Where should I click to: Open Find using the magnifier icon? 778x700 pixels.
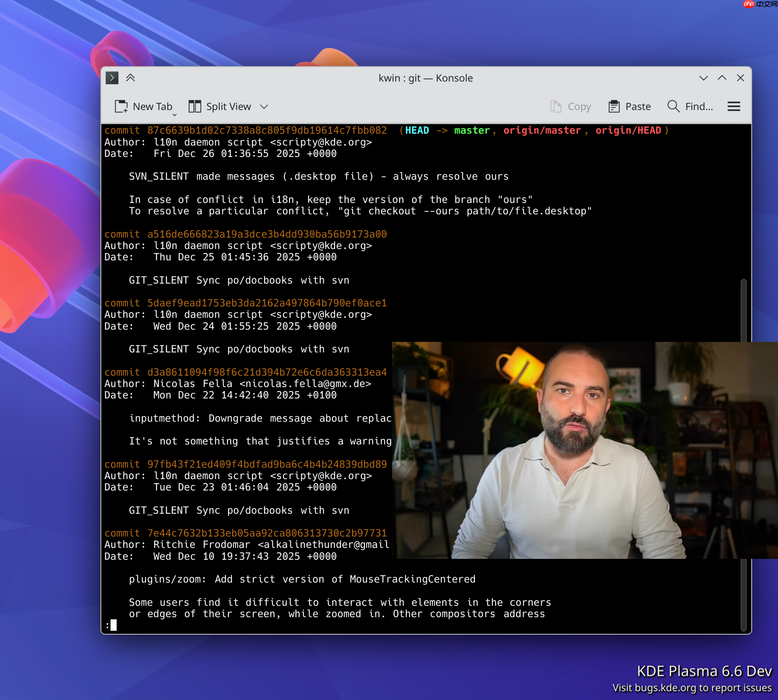click(673, 106)
